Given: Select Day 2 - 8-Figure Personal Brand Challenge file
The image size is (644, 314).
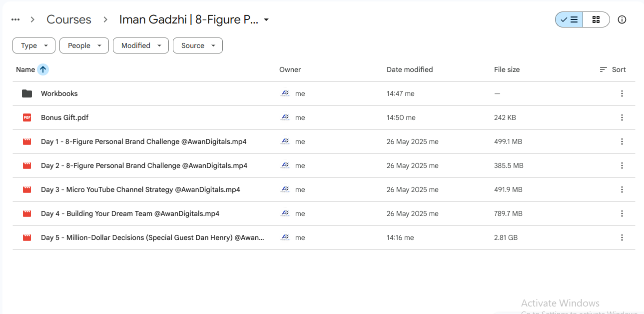Looking at the screenshot, I should [144, 165].
